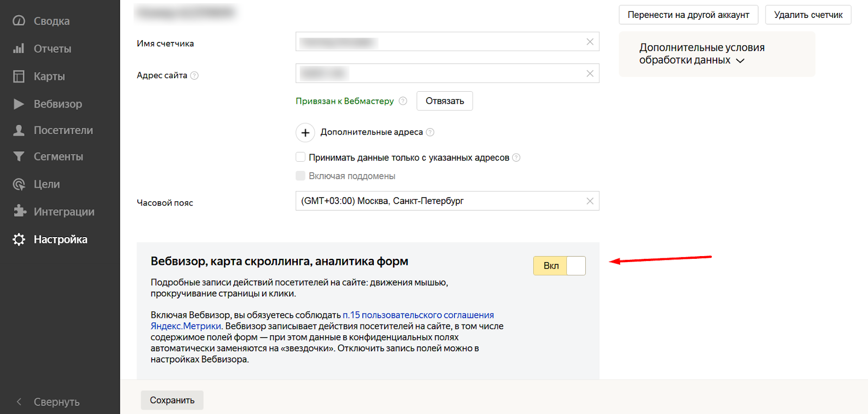Click the Посетители person icon
868x414 pixels.
pos(19,130)
